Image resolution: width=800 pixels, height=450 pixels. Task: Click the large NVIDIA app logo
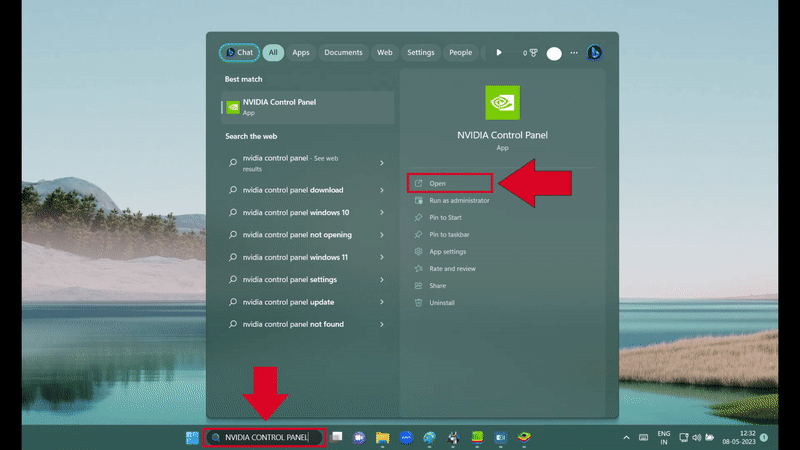[503, 103]
